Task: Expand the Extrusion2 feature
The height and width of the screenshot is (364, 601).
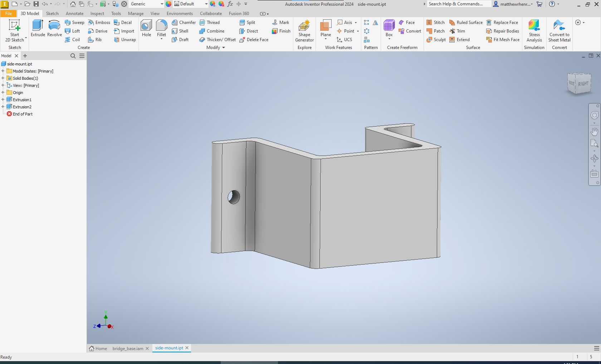Action: tap(3, 107)
